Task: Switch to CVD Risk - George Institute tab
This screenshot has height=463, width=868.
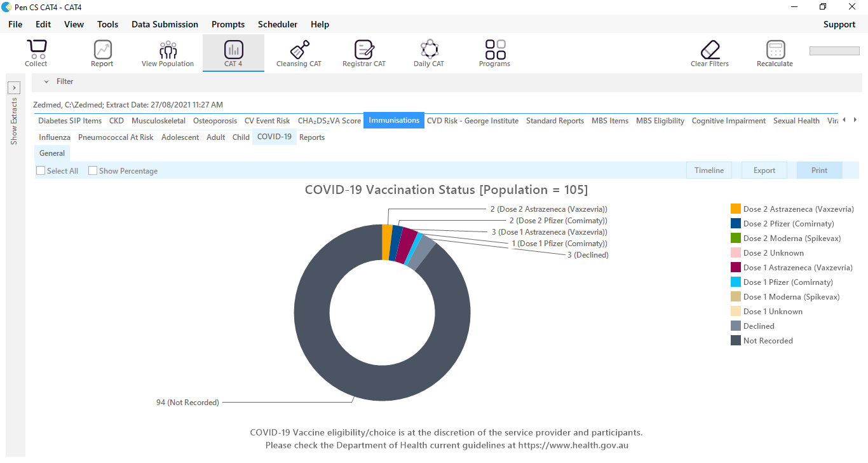Action: (x=473, y=121)
